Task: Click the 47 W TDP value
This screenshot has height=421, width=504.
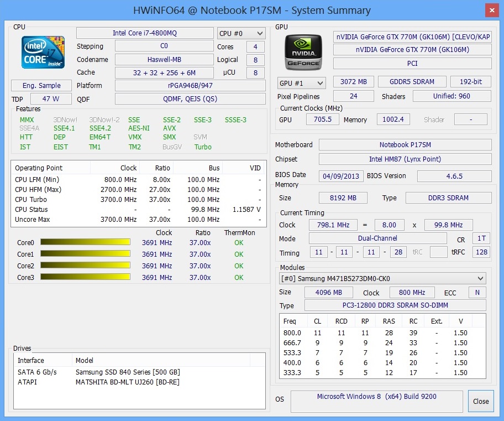Action: 51,99
